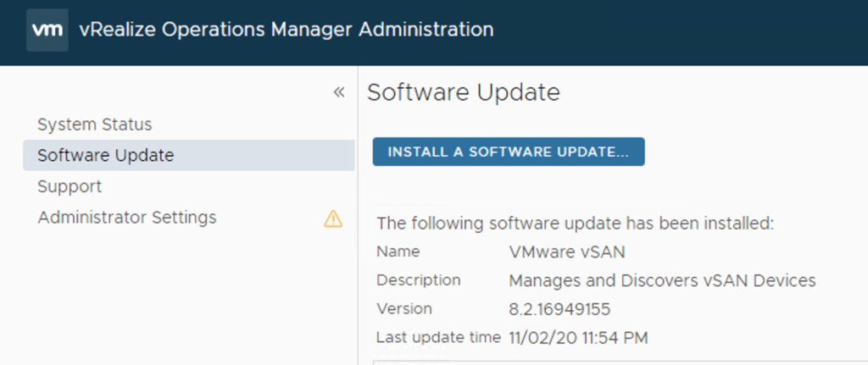868x365 pixels.
Task: Click the Last update time label
Action: 438,337
